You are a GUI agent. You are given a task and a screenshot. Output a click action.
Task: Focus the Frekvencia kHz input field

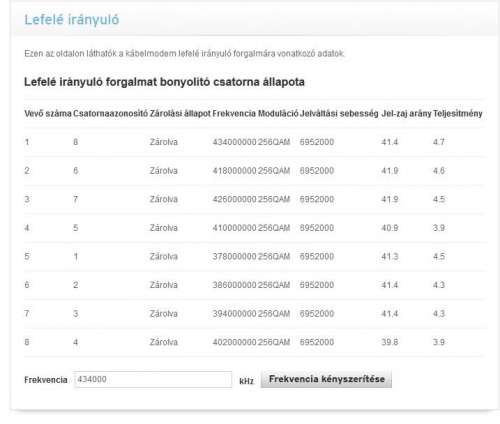click(153, 379)
